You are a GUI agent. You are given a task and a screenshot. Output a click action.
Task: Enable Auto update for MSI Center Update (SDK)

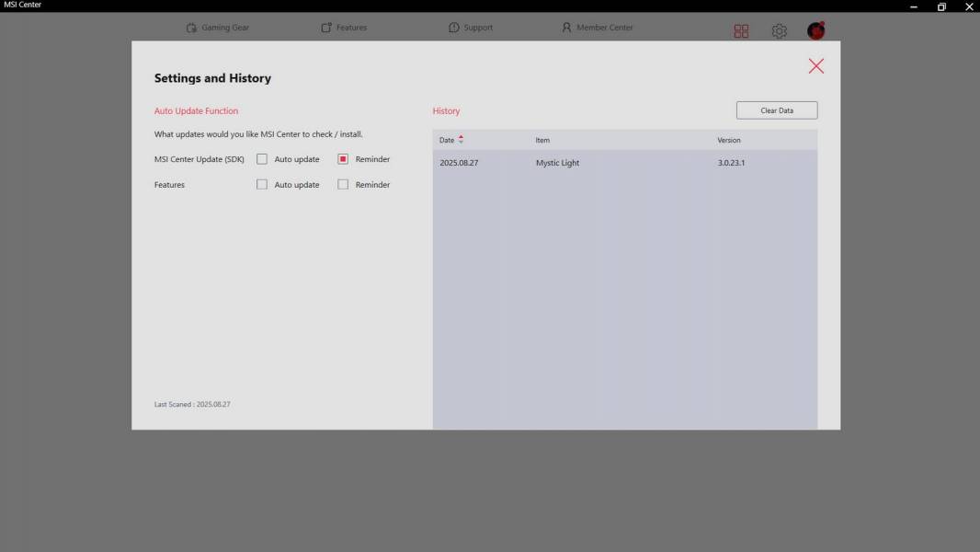[262, 159]
